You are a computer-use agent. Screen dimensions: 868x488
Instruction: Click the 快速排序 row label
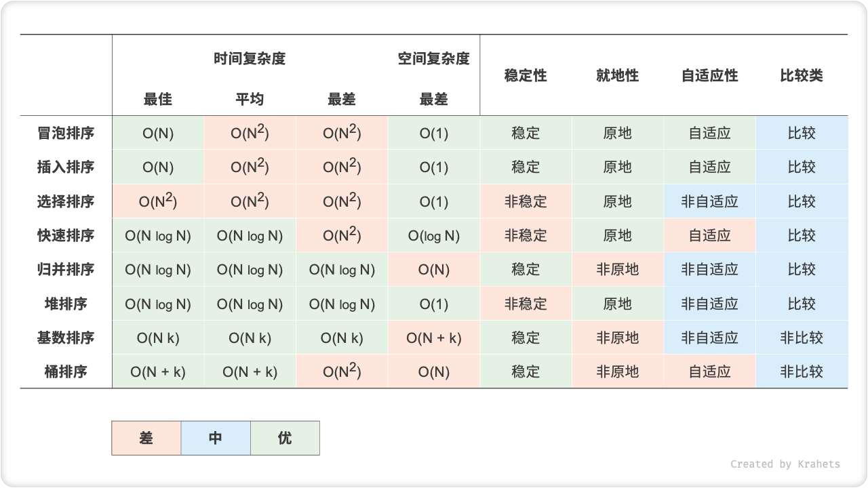coord(65,235)
